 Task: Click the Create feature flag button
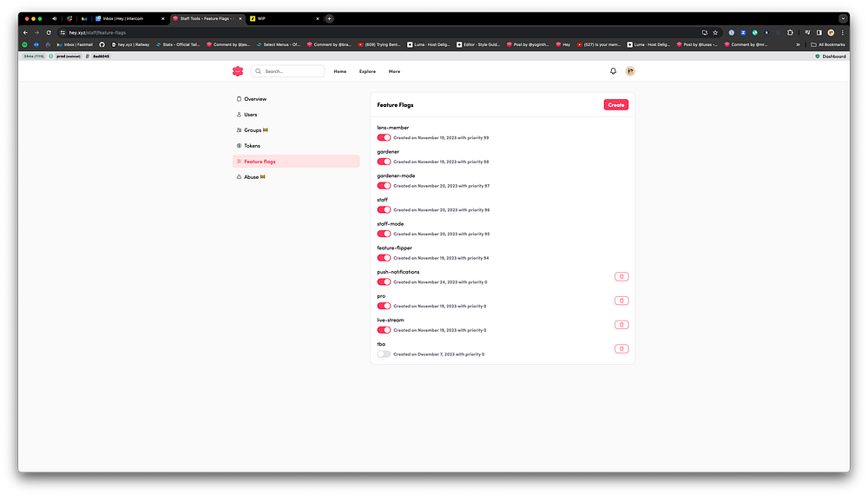(615, 105)
